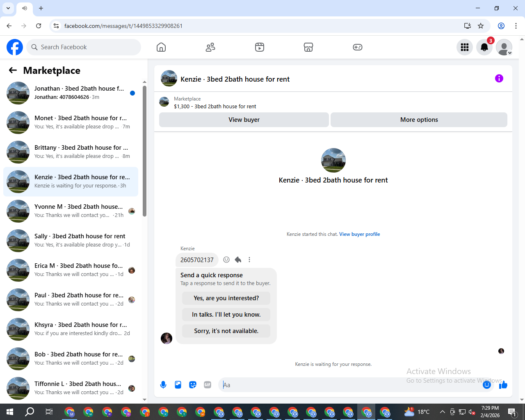Choose a GIF from the GIF icon
The image size is (525, 420).
pyautogui.click(x=208, y=385)
